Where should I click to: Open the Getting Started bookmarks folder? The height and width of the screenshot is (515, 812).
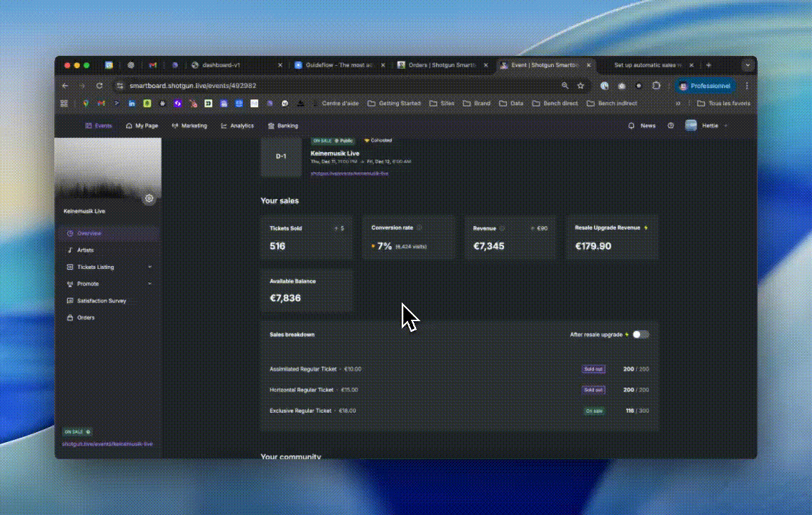(394, 104)
